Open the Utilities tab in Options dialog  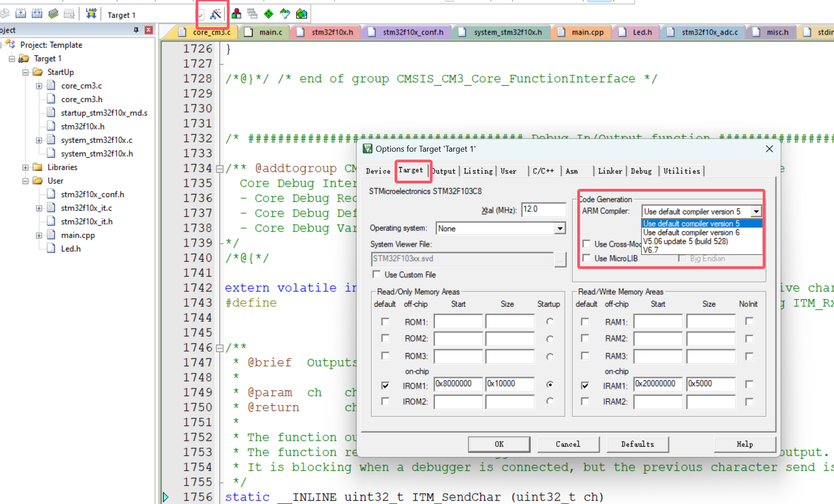[681, 171]
